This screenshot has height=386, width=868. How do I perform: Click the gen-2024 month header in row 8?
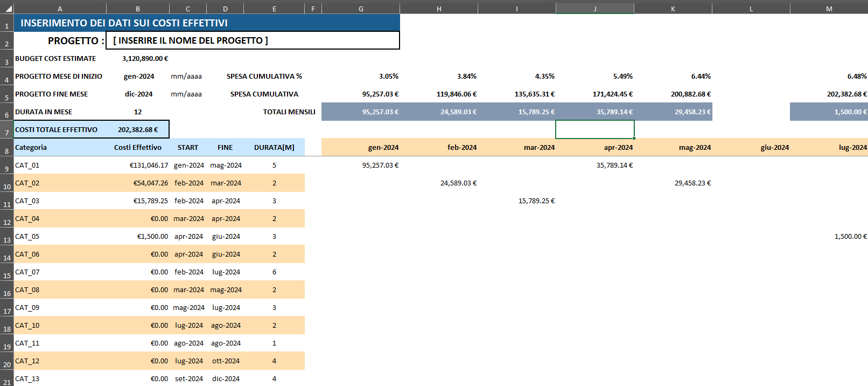[x=383, y=147]
